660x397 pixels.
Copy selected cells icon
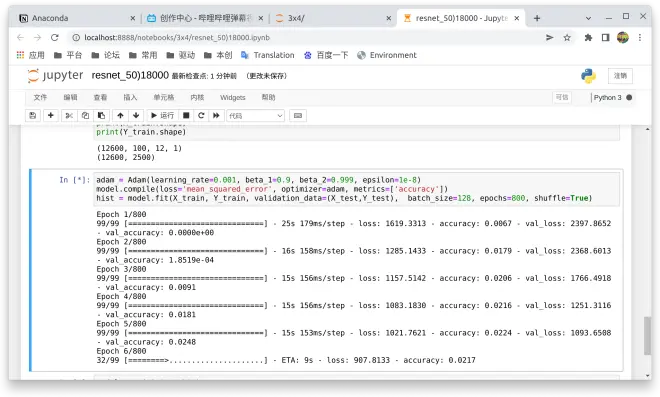tap(85, 115)
